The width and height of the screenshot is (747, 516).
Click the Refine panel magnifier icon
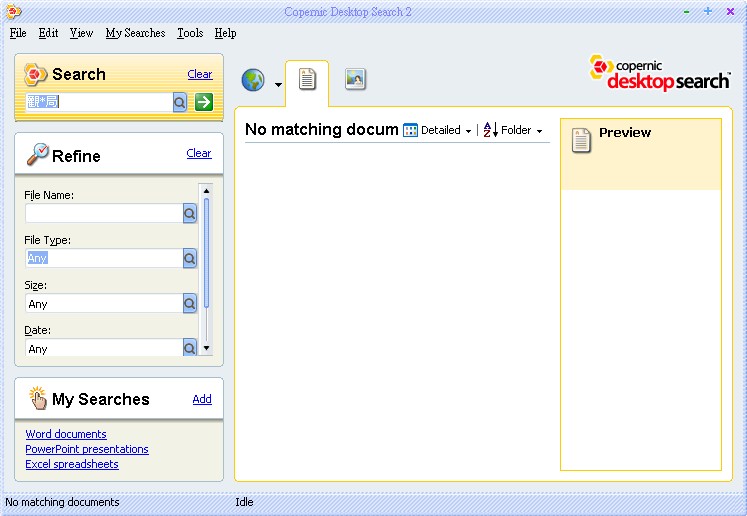click(x=37, y=154)
